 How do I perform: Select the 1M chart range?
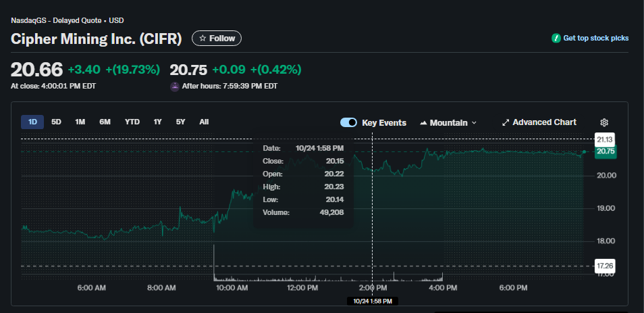coord(80,122)
